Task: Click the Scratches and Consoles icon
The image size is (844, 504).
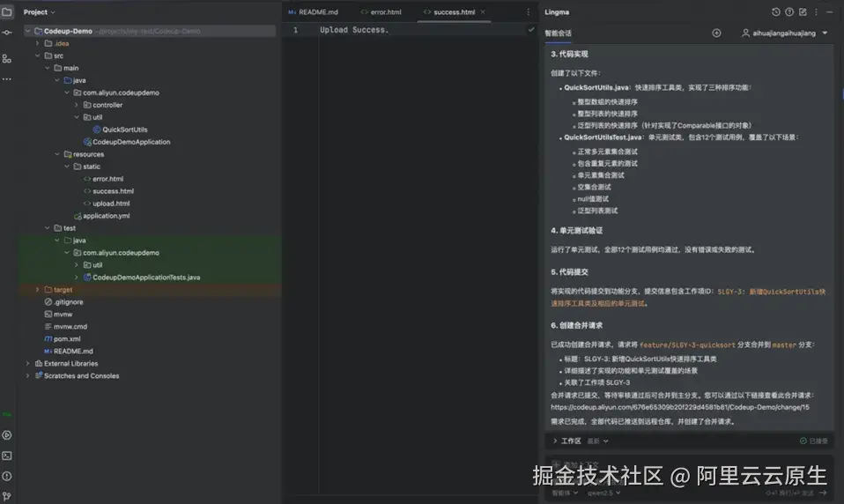Action: coord(39,376)
